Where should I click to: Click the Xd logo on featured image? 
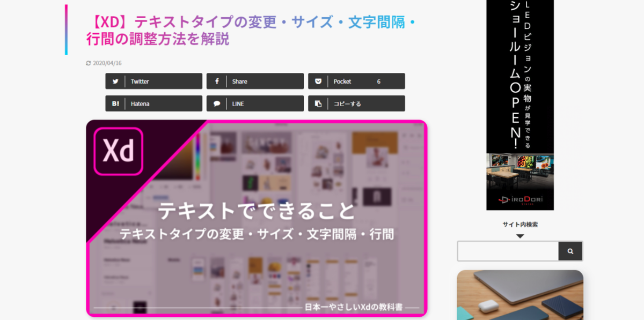pyautogui.click(x=119, y=151)
